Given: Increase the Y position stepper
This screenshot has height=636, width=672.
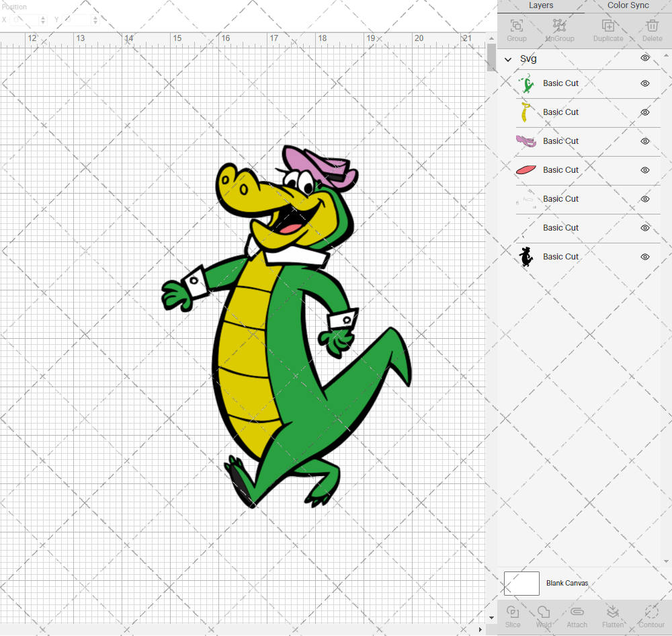Looking at the screenshot, I should [95, 17].
